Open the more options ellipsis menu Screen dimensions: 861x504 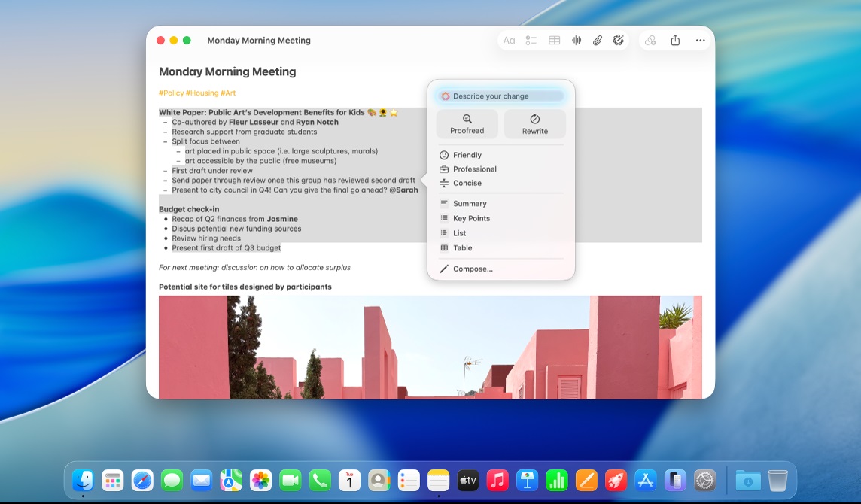point(700,41)
